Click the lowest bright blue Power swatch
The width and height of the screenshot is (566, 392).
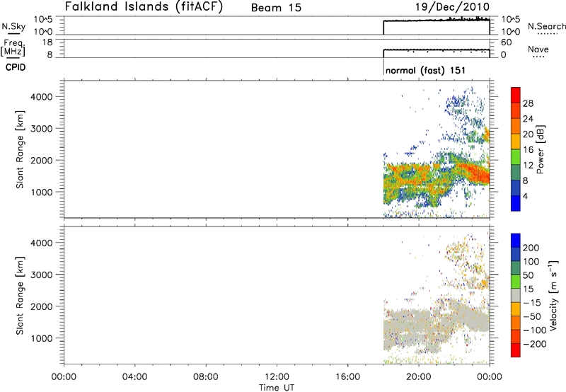click(516, 203)
